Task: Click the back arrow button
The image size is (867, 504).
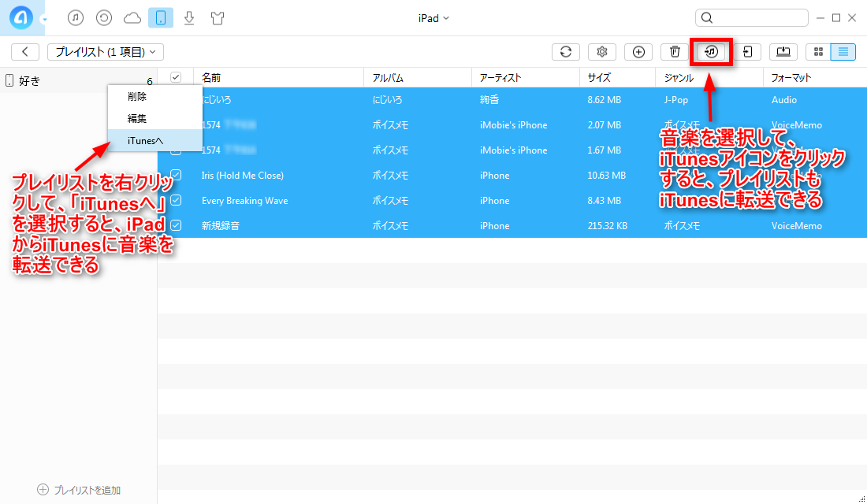Action: [x=25, y=52]
